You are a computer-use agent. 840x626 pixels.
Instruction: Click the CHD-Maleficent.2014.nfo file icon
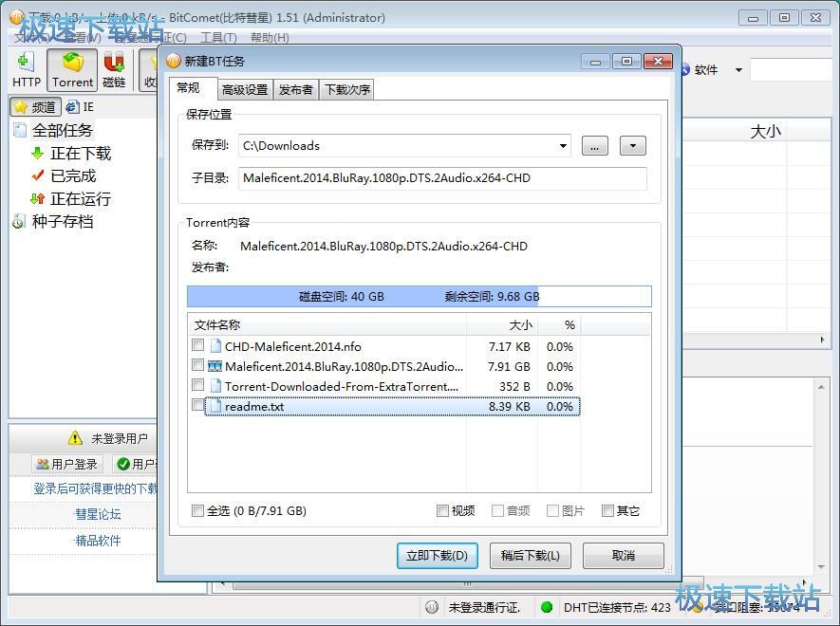coord(215,346)
